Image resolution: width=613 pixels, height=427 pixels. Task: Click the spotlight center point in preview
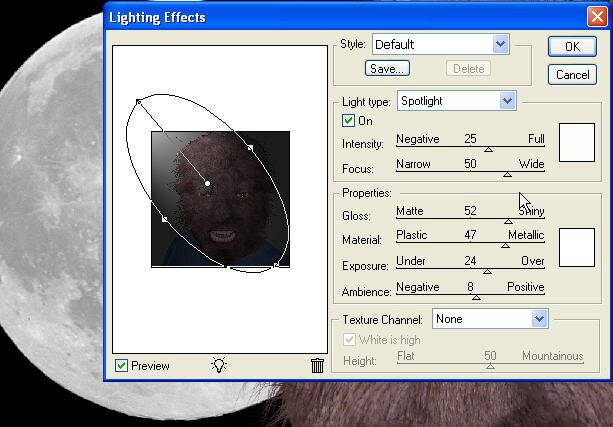pyautogui.click(x=208, y=183)
